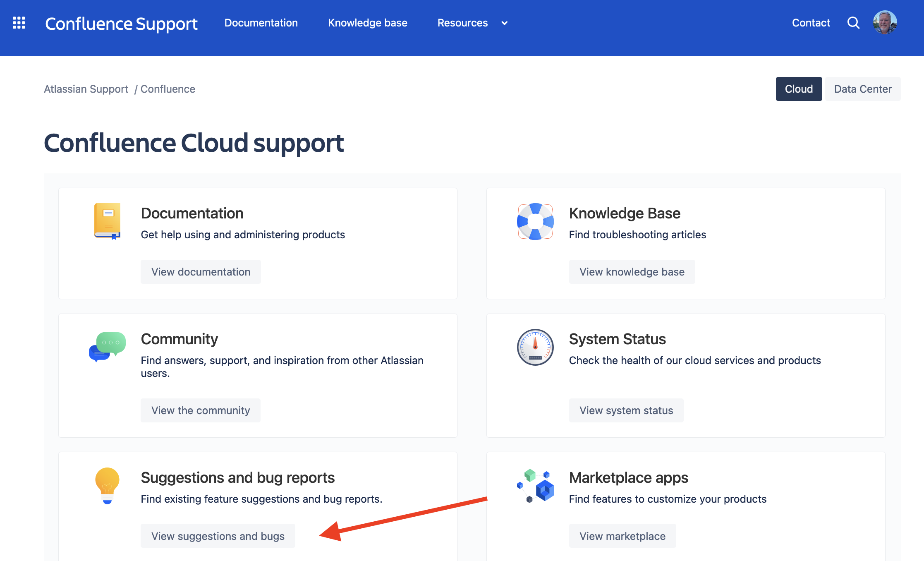This screenshot has width=924, height=561.
Task: Click the Confluence breadcrumb entry
Action: click(x=168, y=89)
